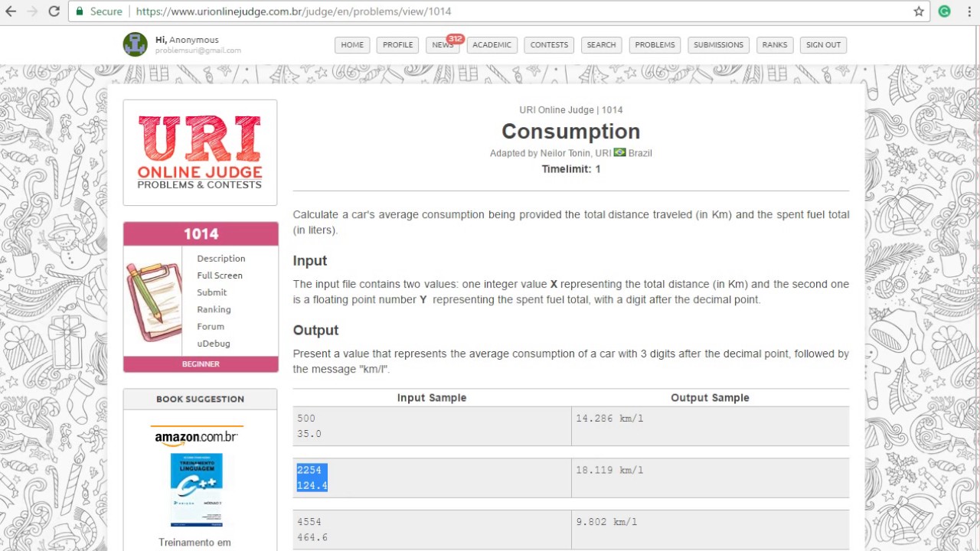Open the Ranking link in sidebar
Screen dimensions: 980x551
click(x=214, y=309)
